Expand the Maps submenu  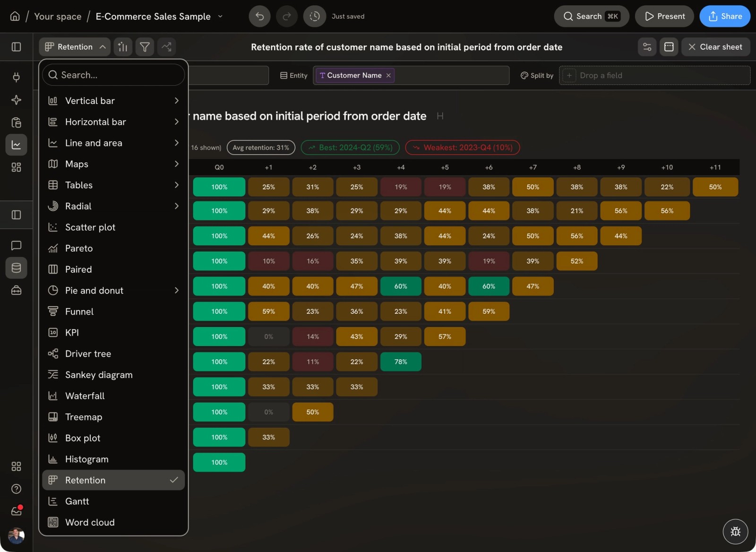(x=113, y=164)
